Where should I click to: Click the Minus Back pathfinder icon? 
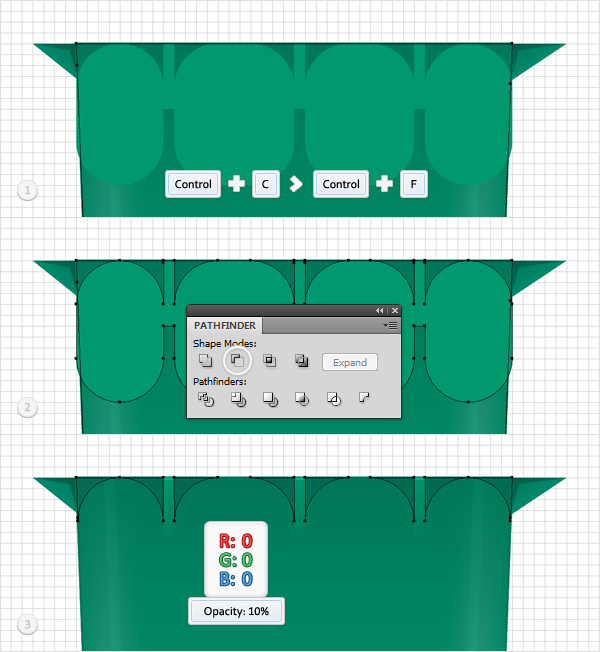point(364,398)
